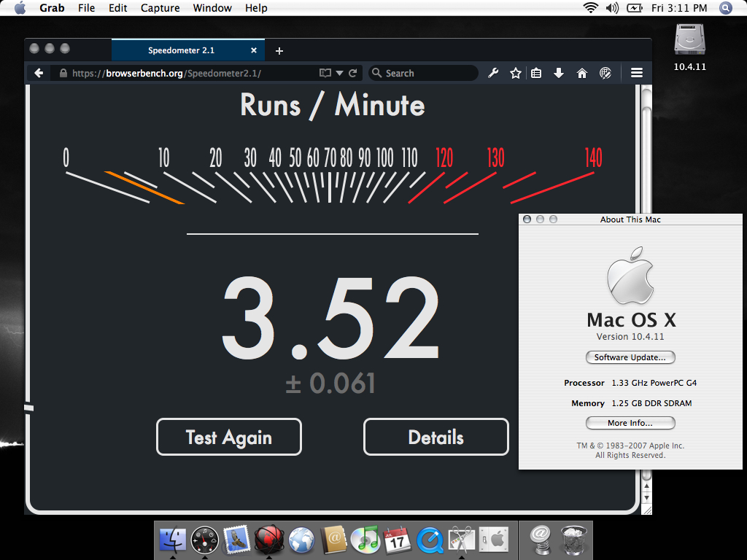747x560 pixels.
Task: Open the Help menu
Action: [256, 7]
